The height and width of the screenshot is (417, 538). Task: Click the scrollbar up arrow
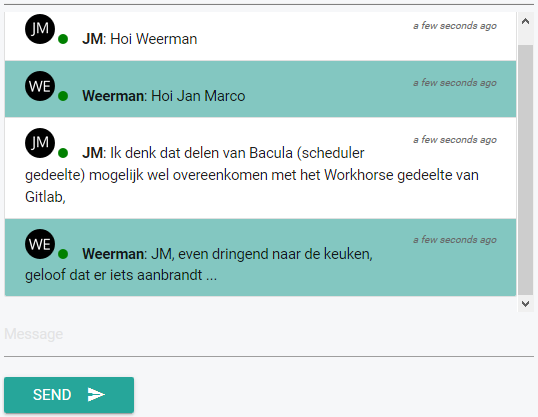click(525, 21)
